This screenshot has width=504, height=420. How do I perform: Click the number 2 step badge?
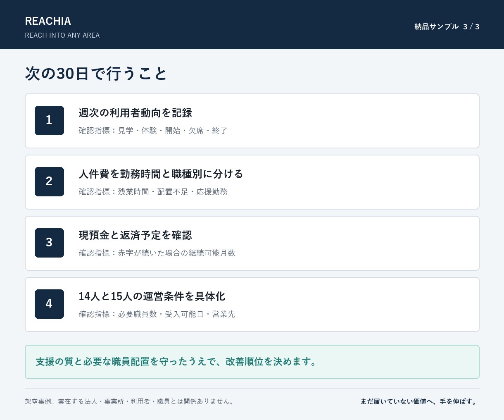tap(49, 181)
